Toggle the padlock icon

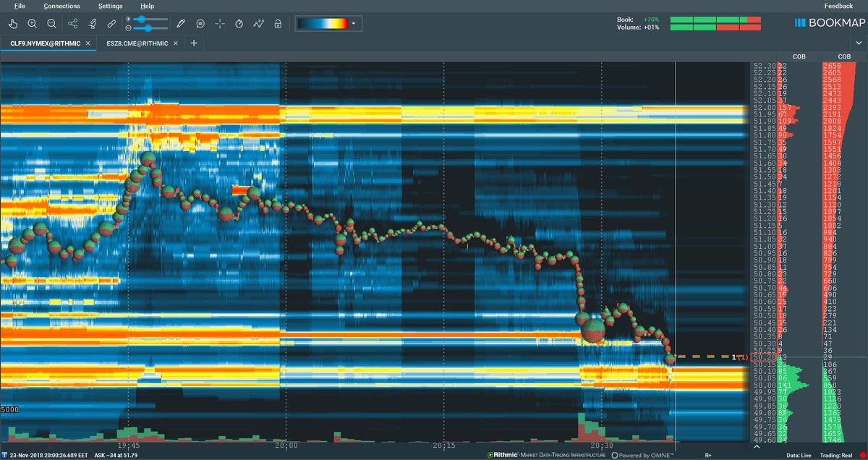[277, 24]
